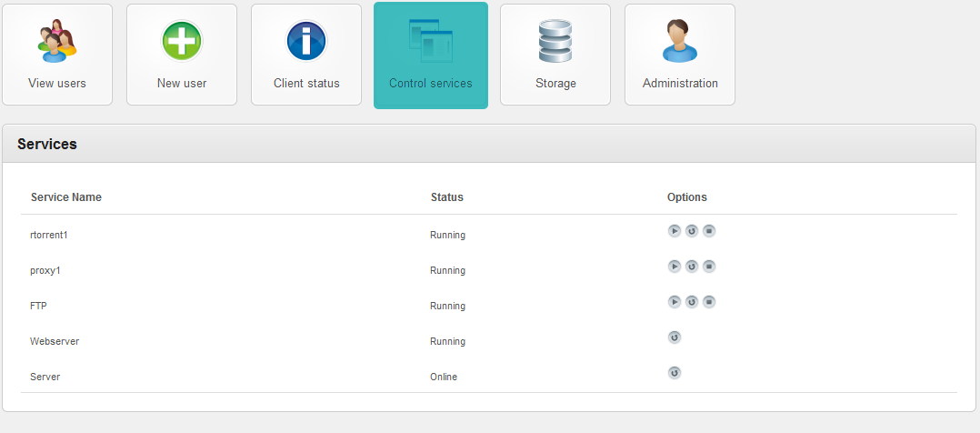Click the Service Name column header
The image size is (980, 433).
(66, 197)
